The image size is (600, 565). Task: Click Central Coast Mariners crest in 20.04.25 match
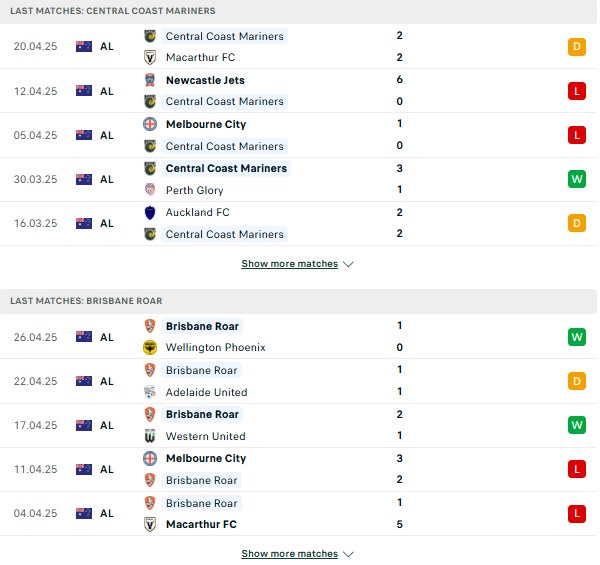(150, 36)
